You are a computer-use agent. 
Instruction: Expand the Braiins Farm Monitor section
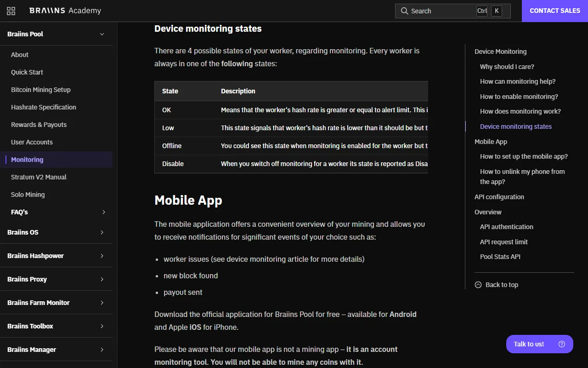(x=102, y=303)
